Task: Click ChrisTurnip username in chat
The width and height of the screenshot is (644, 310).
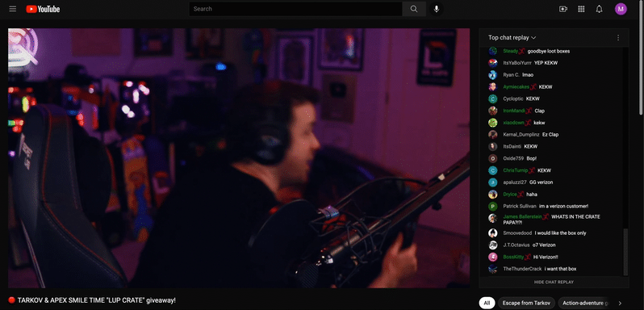Action: 516,170
